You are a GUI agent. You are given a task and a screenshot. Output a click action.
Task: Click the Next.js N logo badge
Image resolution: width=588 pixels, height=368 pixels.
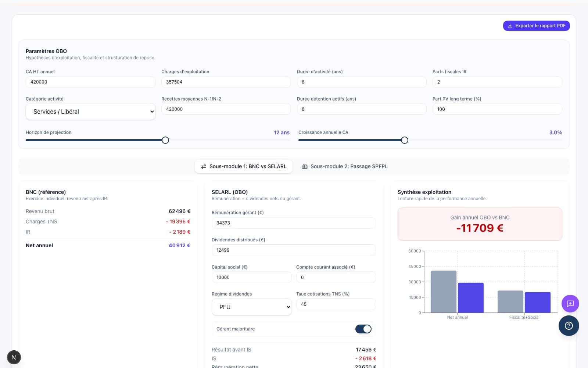14,357
